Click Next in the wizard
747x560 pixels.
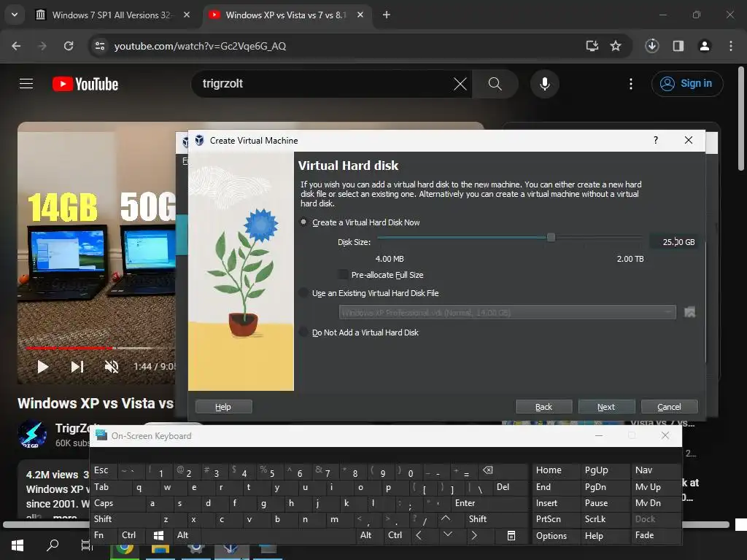pos(606,407)
